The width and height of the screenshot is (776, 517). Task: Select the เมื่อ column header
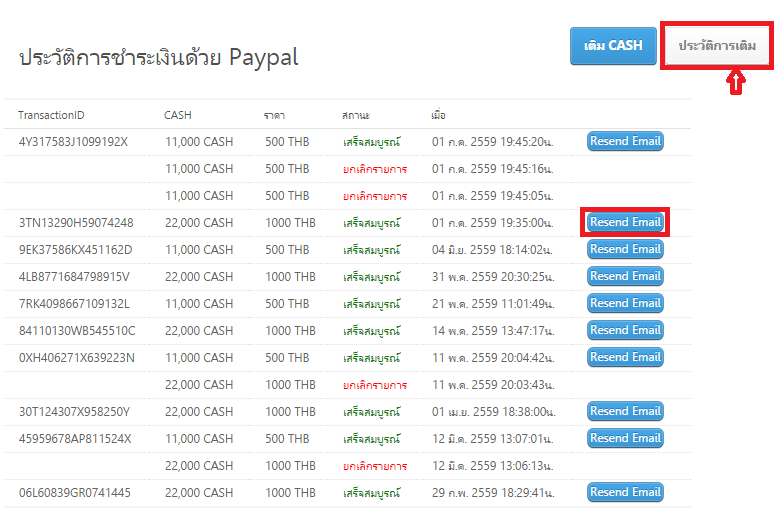pyautogui.click(x=438, y=115)
